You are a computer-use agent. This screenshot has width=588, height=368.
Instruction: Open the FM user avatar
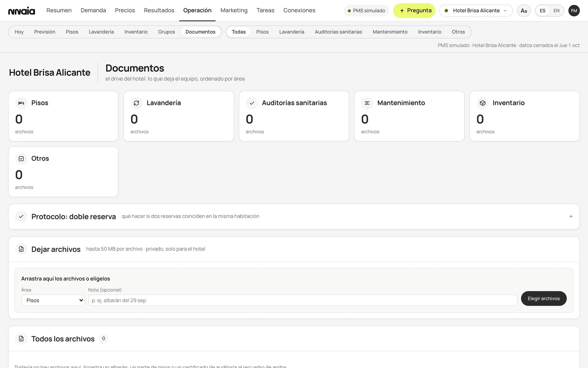pos(574,11)
